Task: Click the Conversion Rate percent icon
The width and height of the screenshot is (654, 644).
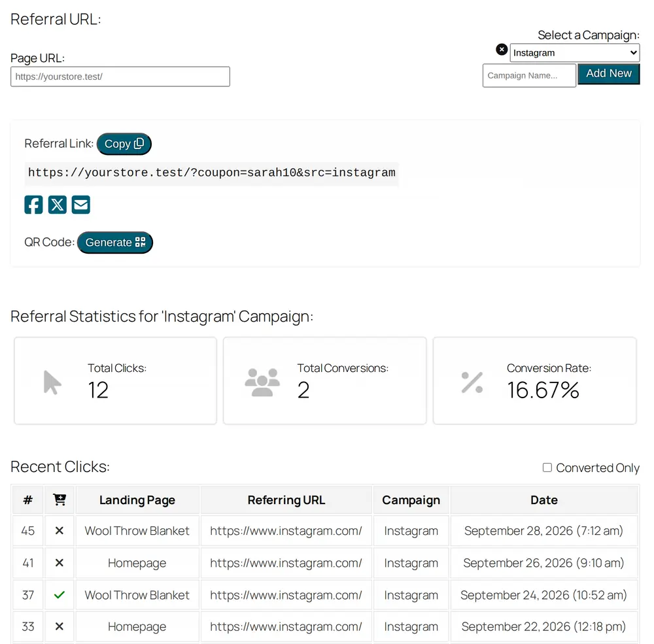Action: [472, 382]
